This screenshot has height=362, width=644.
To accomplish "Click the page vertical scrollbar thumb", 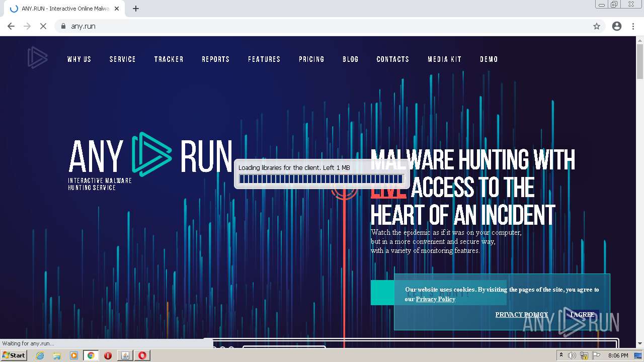I will [x=640, y=62].
